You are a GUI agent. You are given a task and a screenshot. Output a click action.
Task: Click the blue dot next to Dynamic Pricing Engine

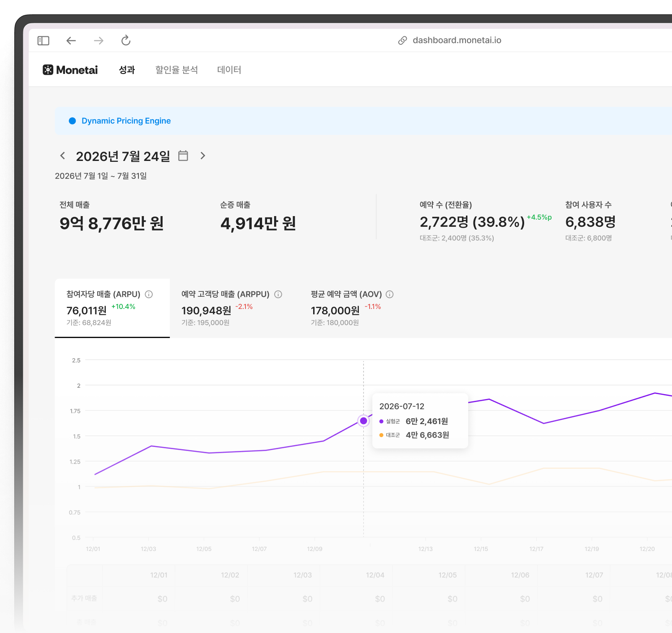[72, 121]
